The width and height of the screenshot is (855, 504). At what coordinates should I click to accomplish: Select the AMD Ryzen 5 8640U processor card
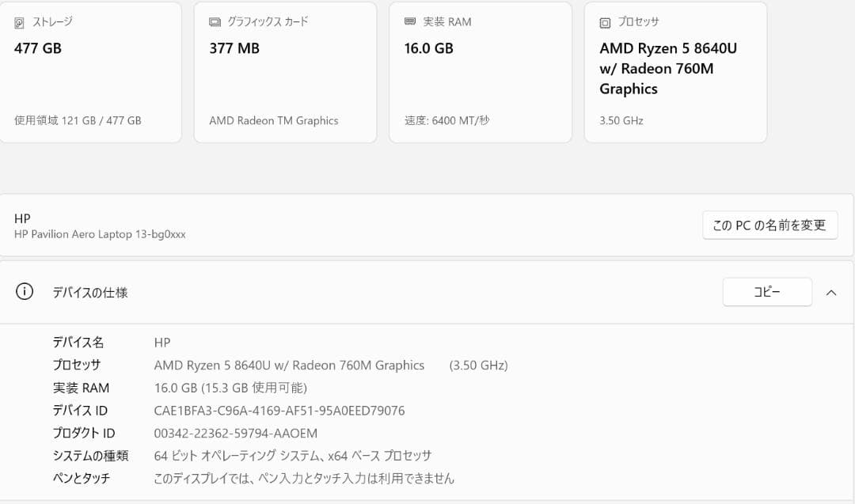[x=674, y=72]
